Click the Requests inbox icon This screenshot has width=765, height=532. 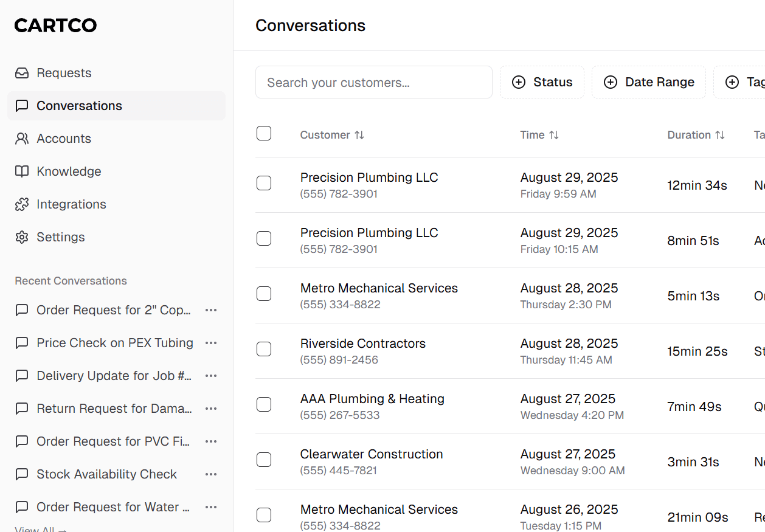coord(22,73)
